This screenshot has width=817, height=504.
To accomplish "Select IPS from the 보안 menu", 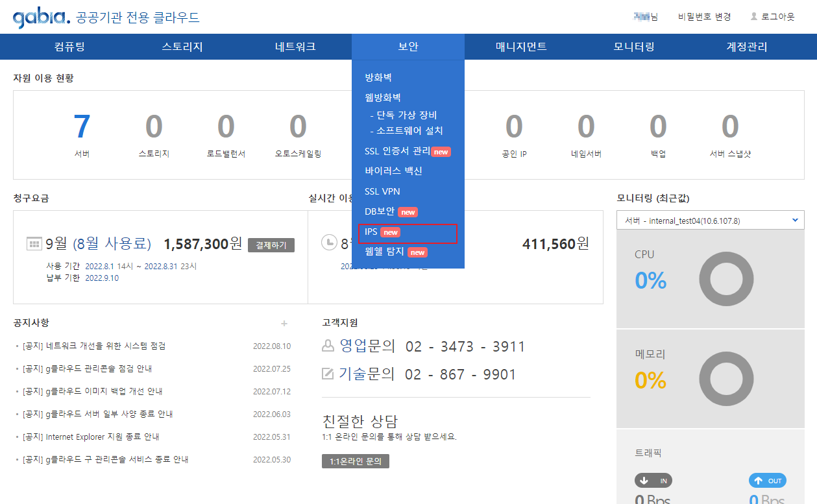I will (372, 232).
